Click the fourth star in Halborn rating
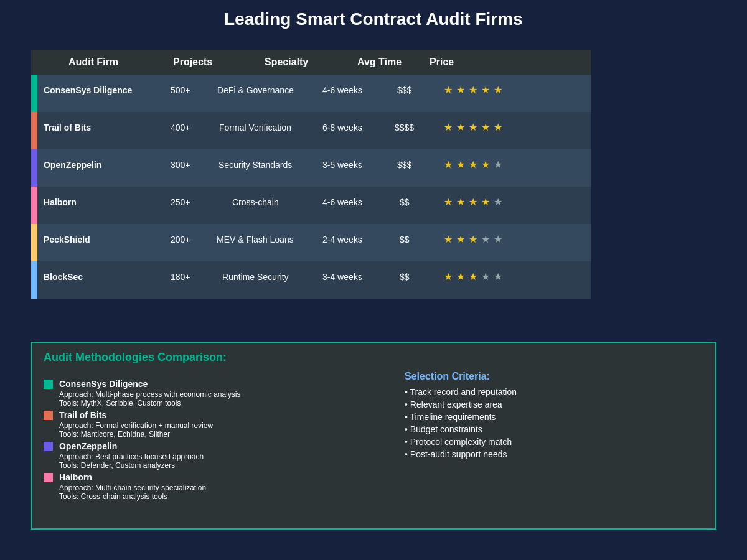 click(x=486, y=202)
